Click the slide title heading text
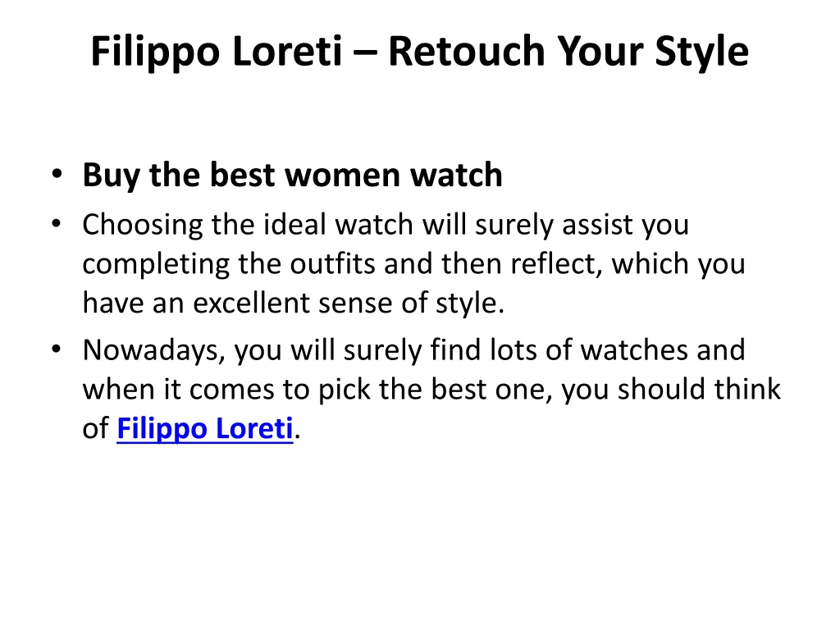This screenshot has width=840, height=630. pyautogui.click(x=419, y=52)
